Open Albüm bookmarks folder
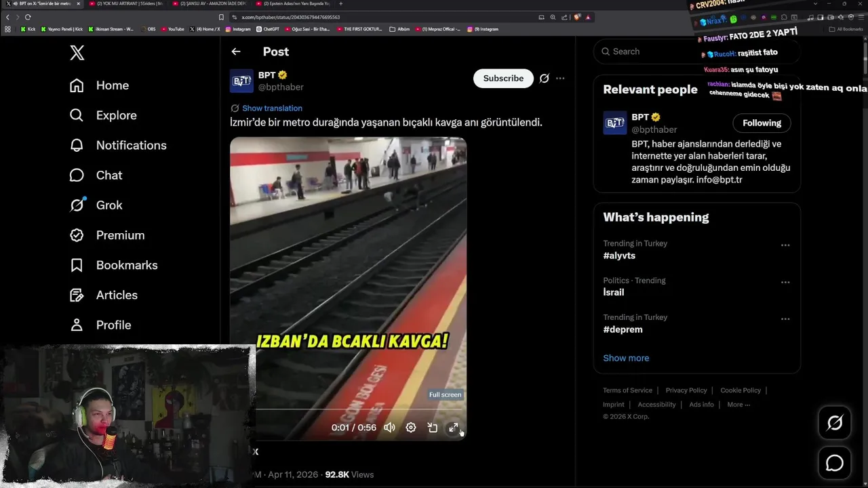The width and height of the screenshot is (868, 488). tap(399, 29)
